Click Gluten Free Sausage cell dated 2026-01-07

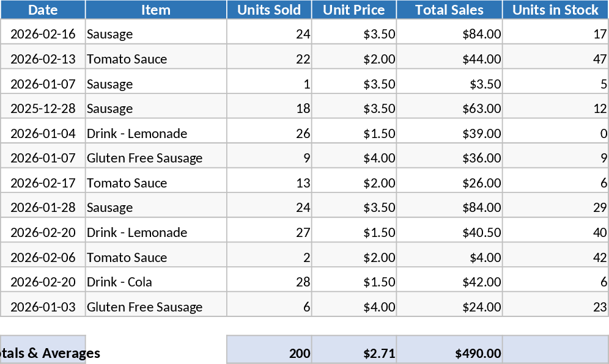[156, 158]
